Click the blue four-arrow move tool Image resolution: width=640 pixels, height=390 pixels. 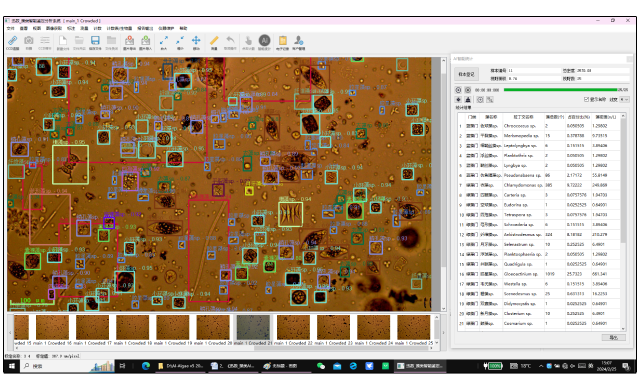click(x=196, y=40)
